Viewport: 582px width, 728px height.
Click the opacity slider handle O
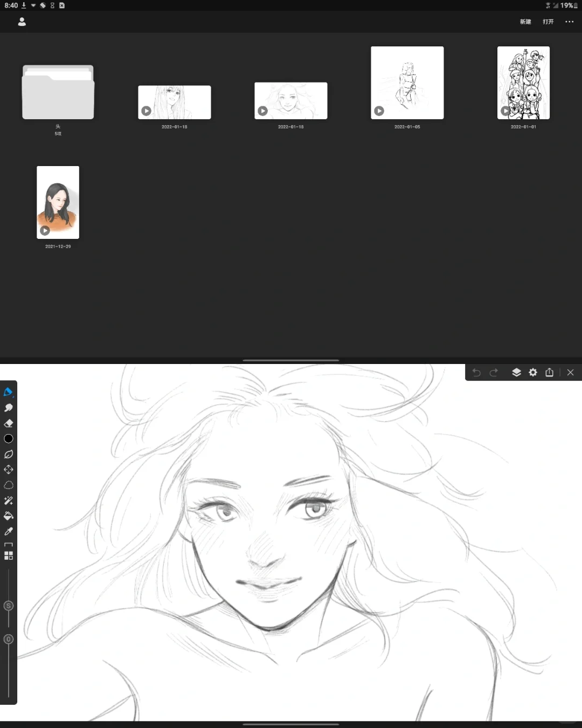point(8,639)
